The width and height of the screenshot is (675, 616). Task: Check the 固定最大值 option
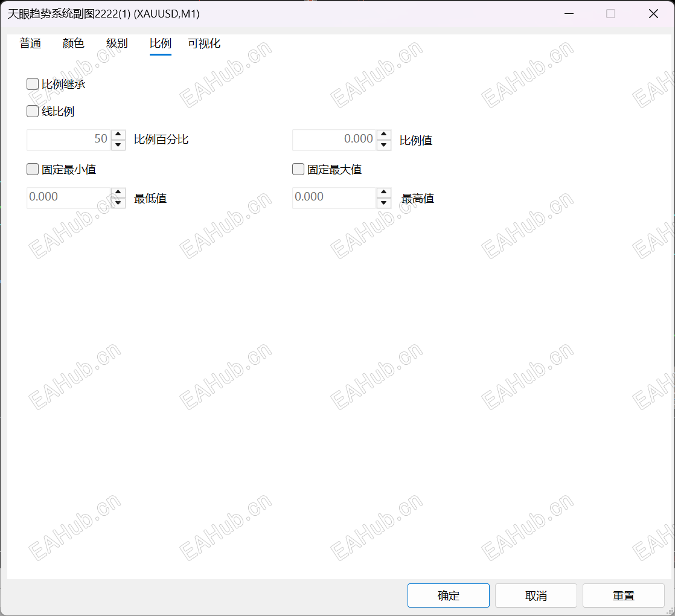[x=298, y=169]
